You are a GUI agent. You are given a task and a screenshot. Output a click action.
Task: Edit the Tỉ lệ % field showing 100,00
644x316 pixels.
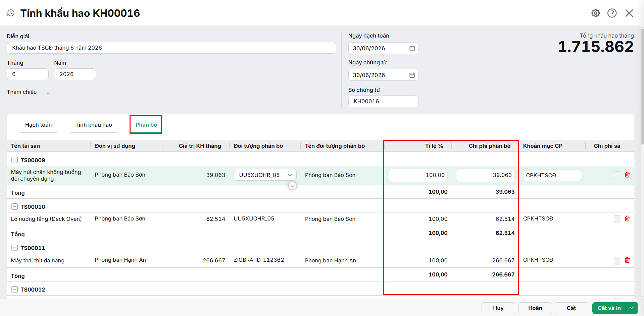coord(418,175)
